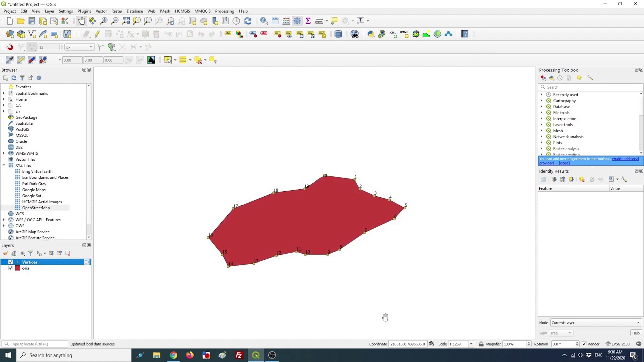Click Select Features by area tool
The width and height of the screenshot is (644, 362).
168,60
